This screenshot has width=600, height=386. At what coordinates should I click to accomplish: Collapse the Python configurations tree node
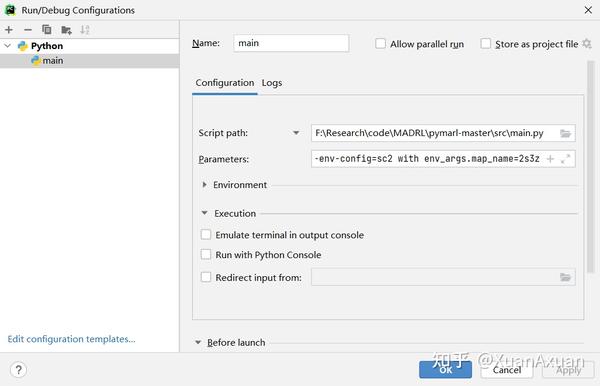8,46
